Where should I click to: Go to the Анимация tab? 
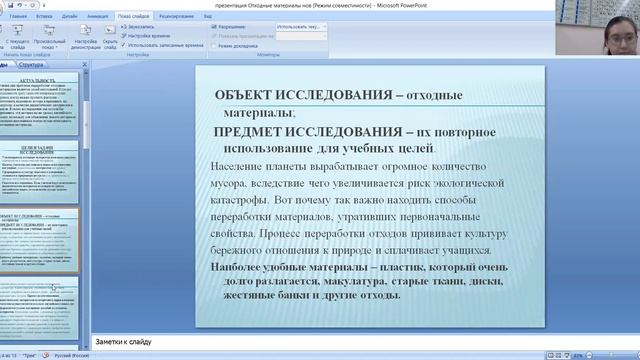coord(98,16)
